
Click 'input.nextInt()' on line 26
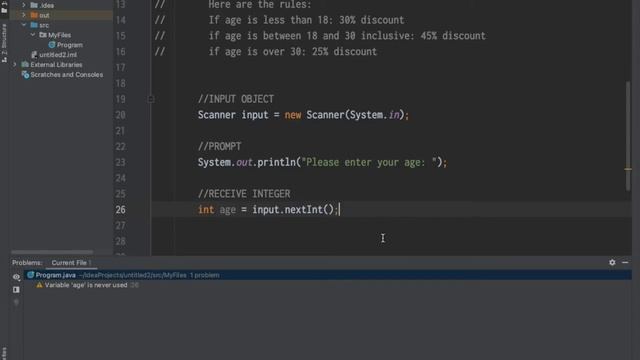pos(293,210)
